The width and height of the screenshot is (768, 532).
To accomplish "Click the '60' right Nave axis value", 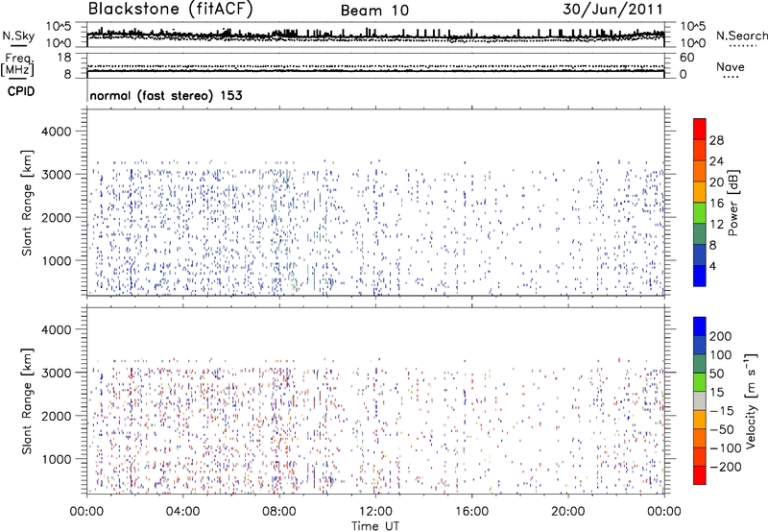I will (686, 58).
